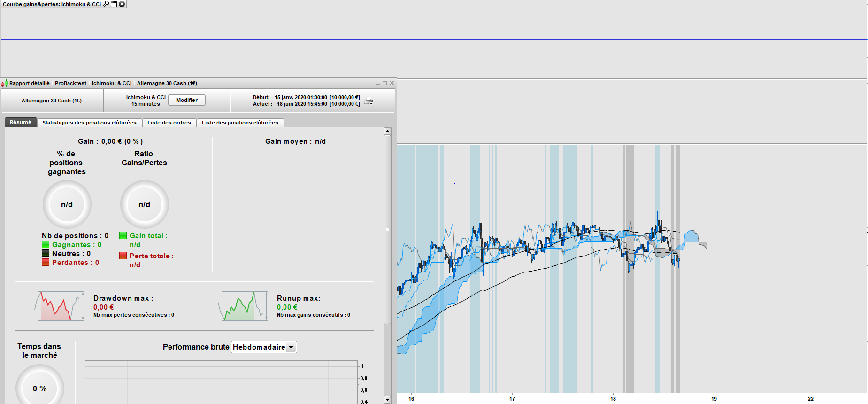Click the Drawdown max 0,00 € value
Screen dimensions: 868x404
pyautogui.click(x=103, y=307)
